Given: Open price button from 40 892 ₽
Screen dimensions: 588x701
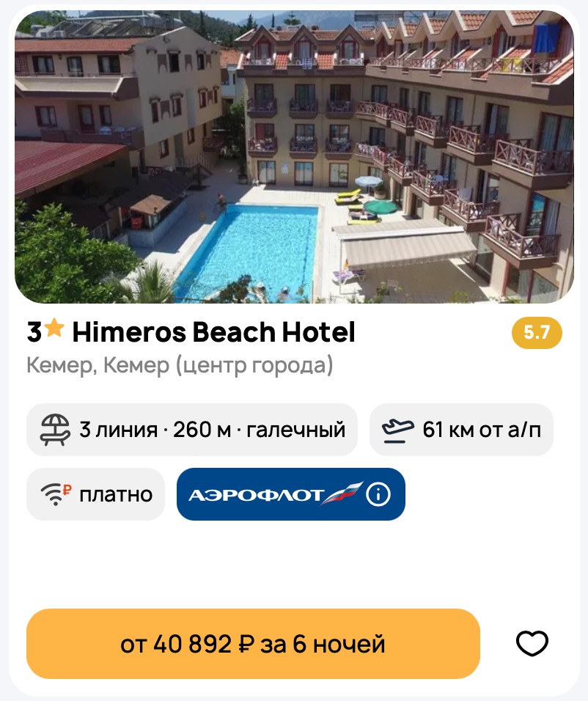Looking at the screenshot, I should (253, 644).
